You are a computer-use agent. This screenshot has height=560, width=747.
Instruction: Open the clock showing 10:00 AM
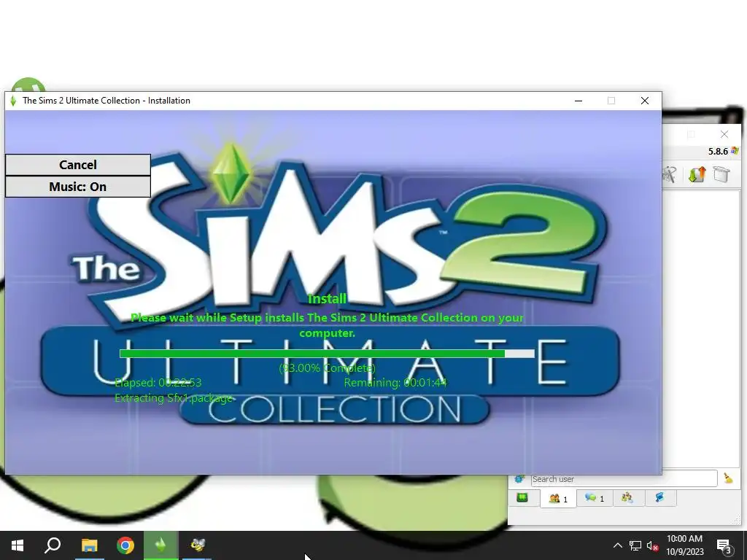tap(684, 545)
